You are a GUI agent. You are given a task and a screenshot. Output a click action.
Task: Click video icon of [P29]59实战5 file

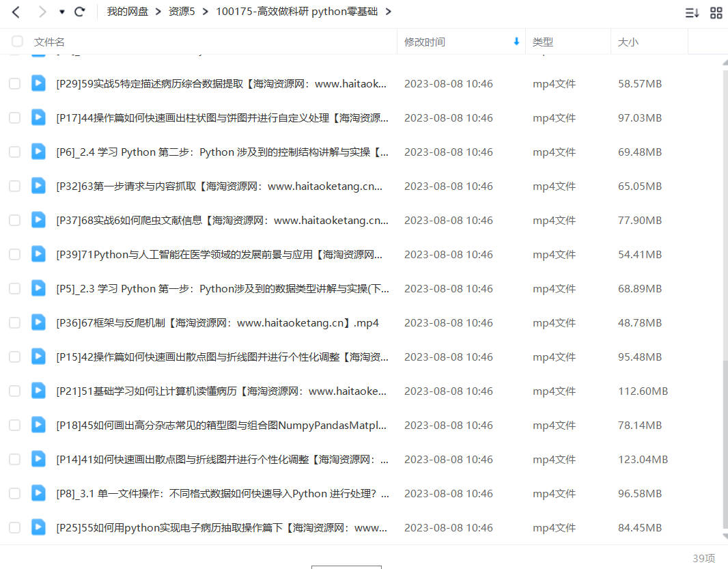[38, 83]
